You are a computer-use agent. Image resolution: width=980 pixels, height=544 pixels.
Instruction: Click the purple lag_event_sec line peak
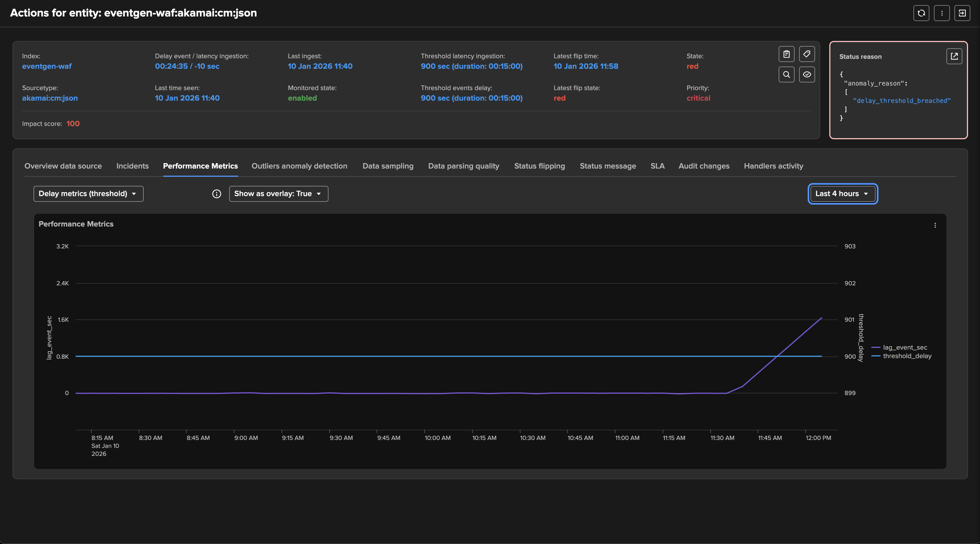821,318
